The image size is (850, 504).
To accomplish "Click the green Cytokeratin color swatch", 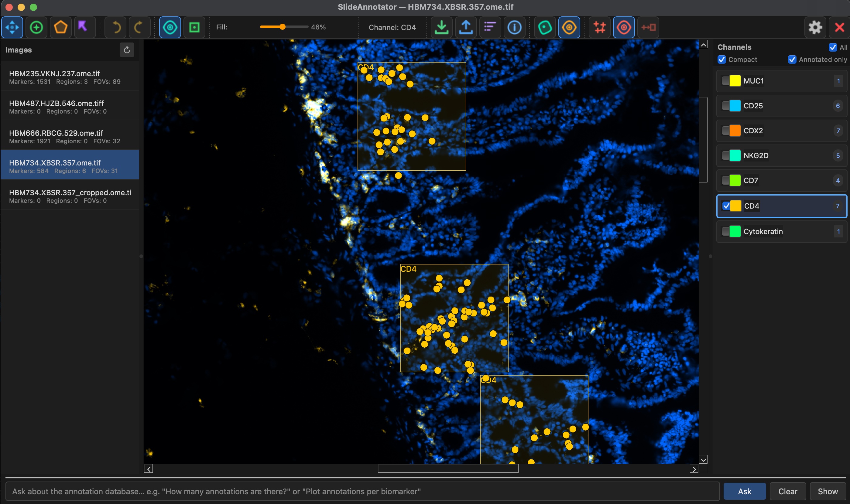I will coord(735,231).
